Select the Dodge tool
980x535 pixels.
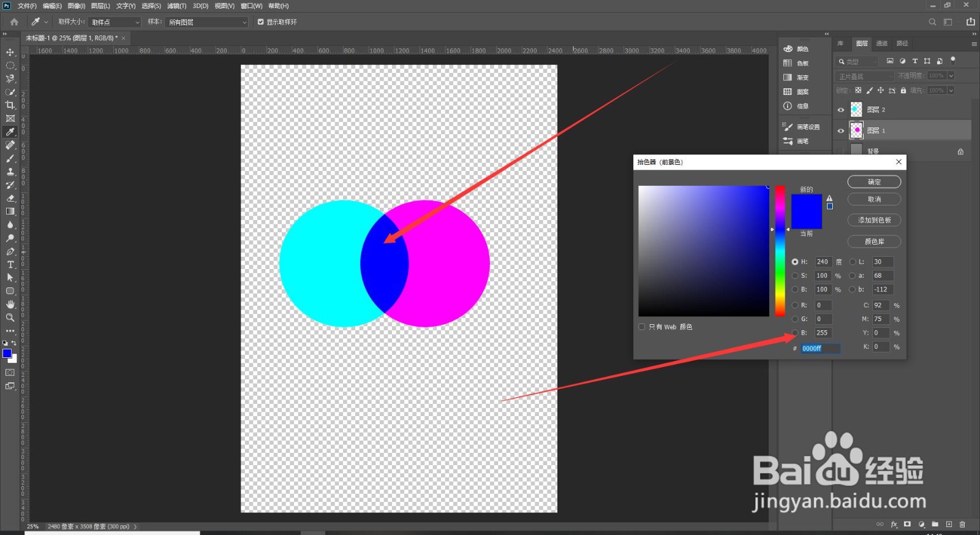tap(10, 238)
